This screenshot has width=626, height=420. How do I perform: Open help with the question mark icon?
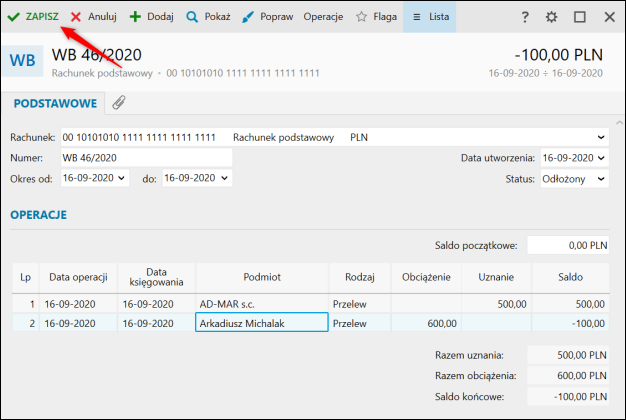click(x=525, y=17)
